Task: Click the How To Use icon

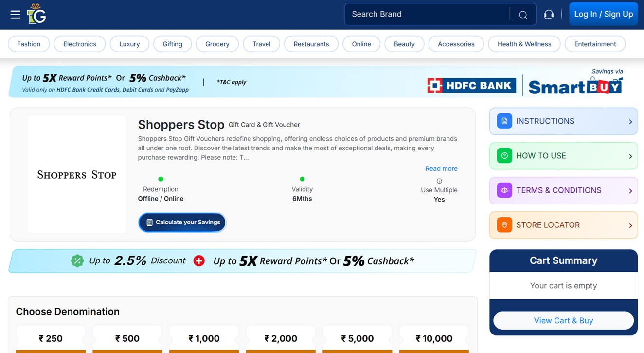Action: click(x=504, y=156)
